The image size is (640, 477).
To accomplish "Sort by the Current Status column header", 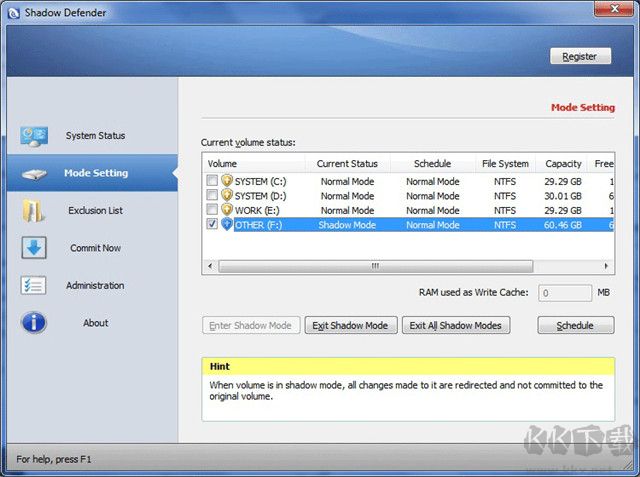I will (348, 164).
